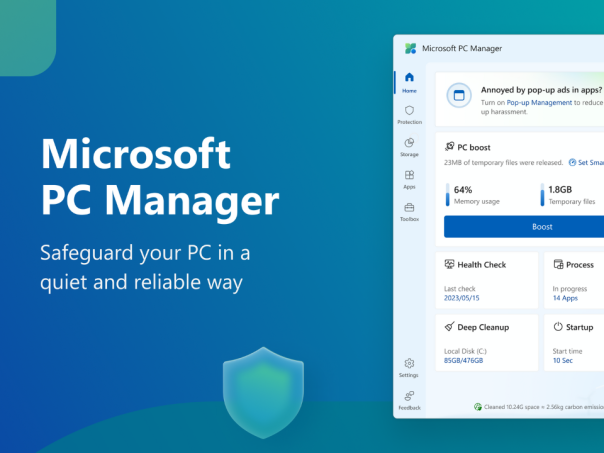
Task: Follow the Pop-up Management link
Action: pos(539,102)
